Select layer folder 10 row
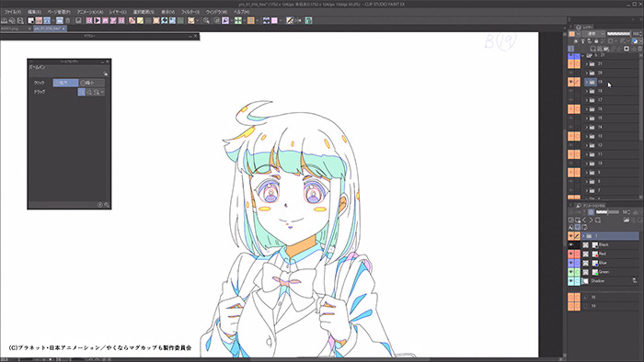The height and width of the screenshot is (362, 644). [x=611, y=164]
